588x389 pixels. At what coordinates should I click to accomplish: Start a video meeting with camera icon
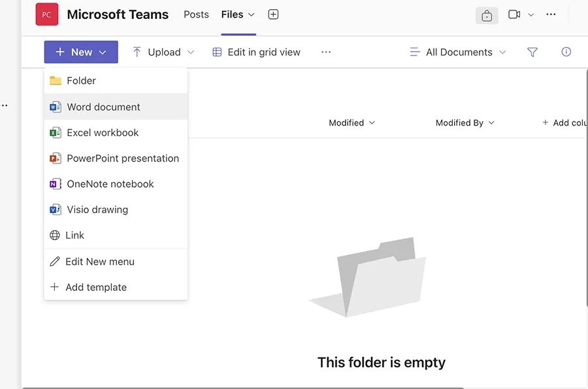pyautogui.click(x=514, y=14)
